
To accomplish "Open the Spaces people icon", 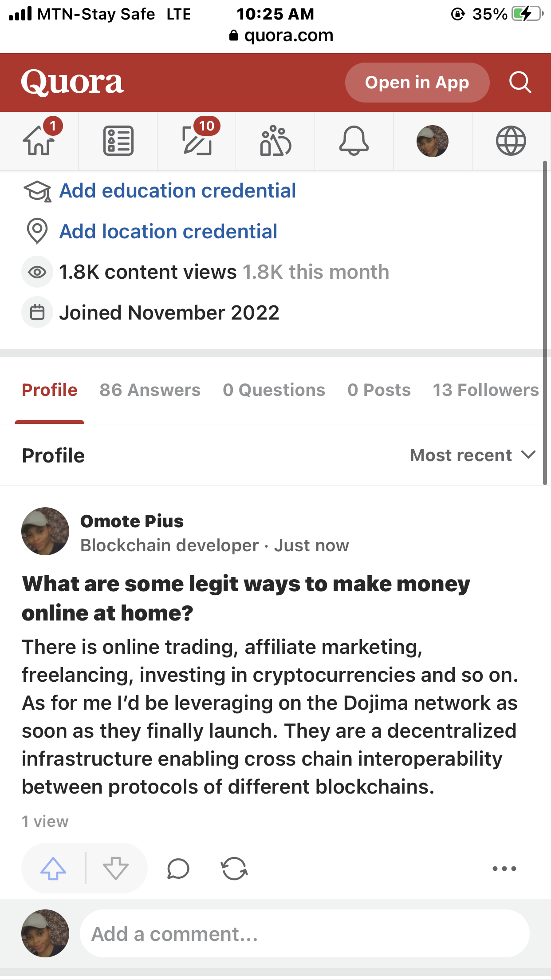I will [275, 141].
